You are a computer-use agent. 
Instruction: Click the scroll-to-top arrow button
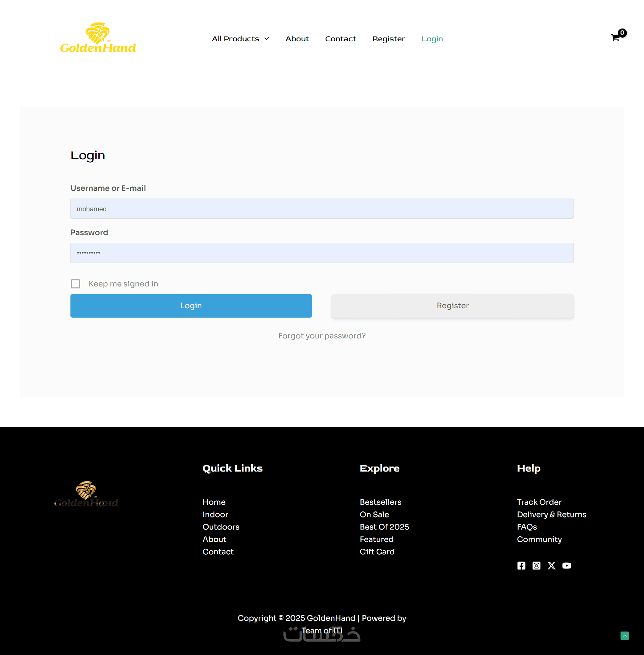click(625, 636)
